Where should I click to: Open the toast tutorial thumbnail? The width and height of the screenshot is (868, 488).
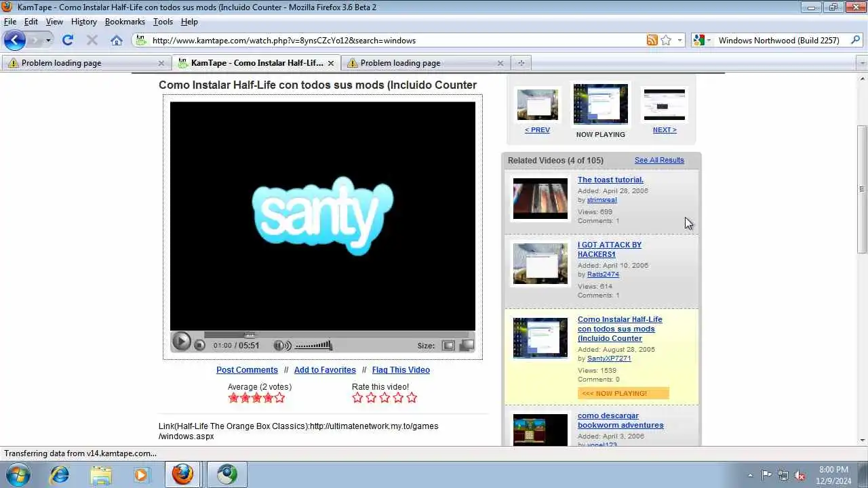(540, 199)
